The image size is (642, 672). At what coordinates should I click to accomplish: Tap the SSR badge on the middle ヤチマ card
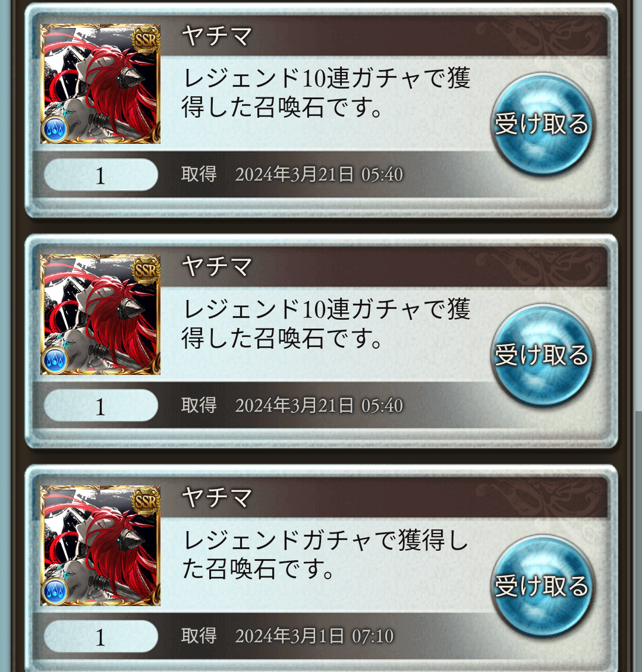click(146, 270)
